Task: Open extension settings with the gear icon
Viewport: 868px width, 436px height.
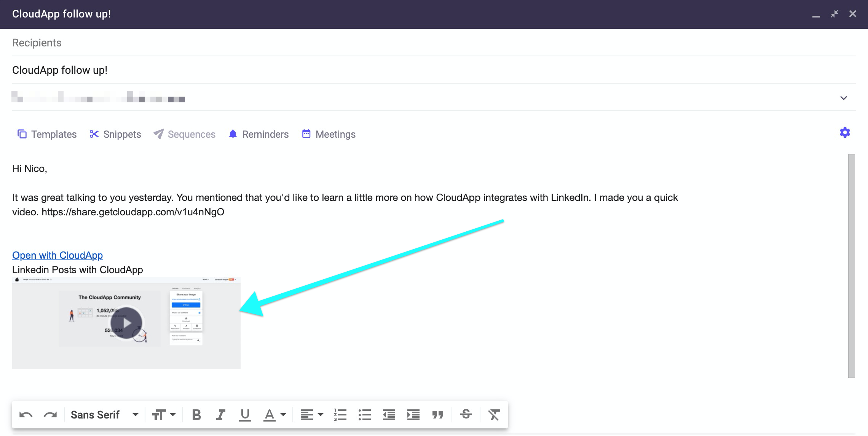Action: click(844, 133)
